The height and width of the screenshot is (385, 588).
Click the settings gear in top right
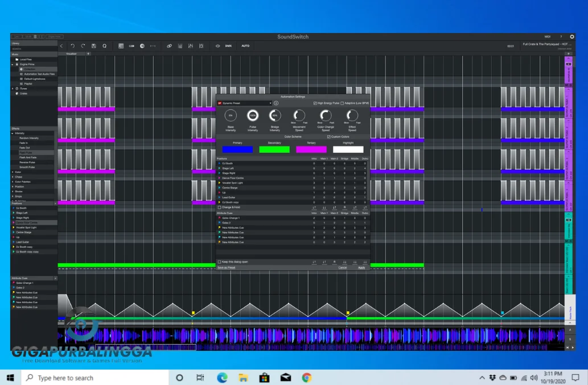click(571, 37)
